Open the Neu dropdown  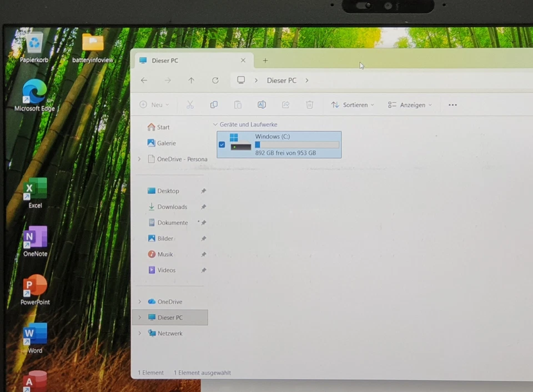pos(154,105)
